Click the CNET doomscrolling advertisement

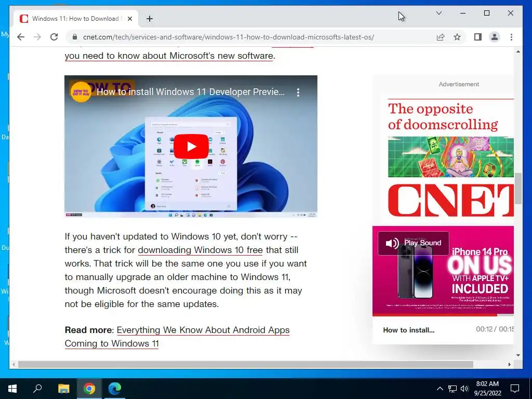(450, 157)
